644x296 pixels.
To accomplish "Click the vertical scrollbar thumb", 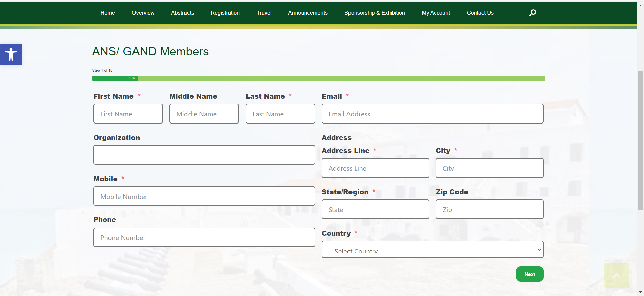I will coord(640,141).
